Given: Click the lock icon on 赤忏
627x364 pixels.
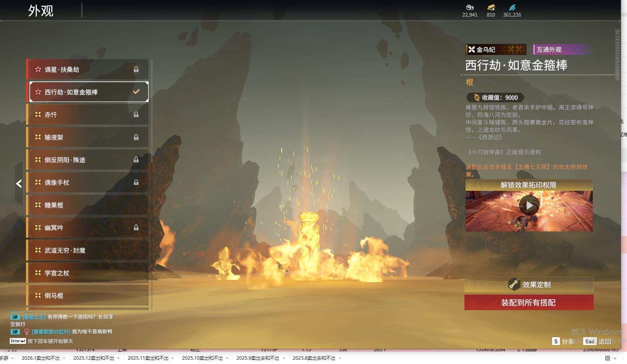Looking at the screenshot, I should (136, 115).
